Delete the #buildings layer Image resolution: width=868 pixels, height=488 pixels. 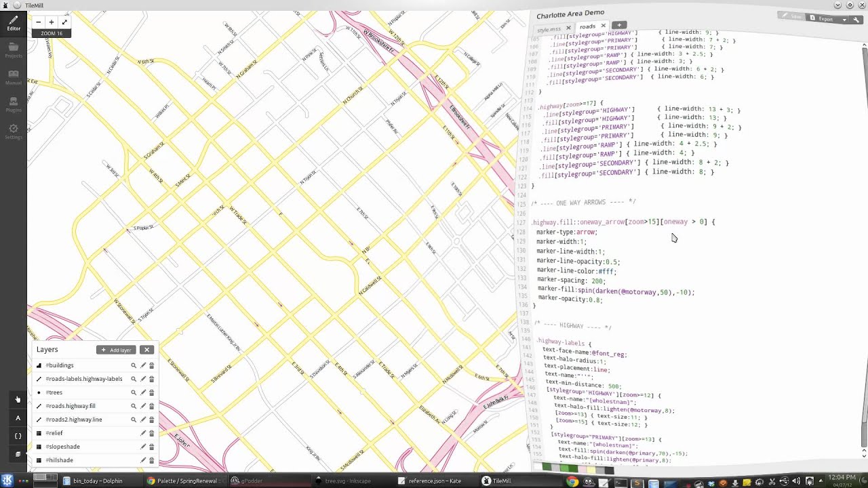[151, 365]
